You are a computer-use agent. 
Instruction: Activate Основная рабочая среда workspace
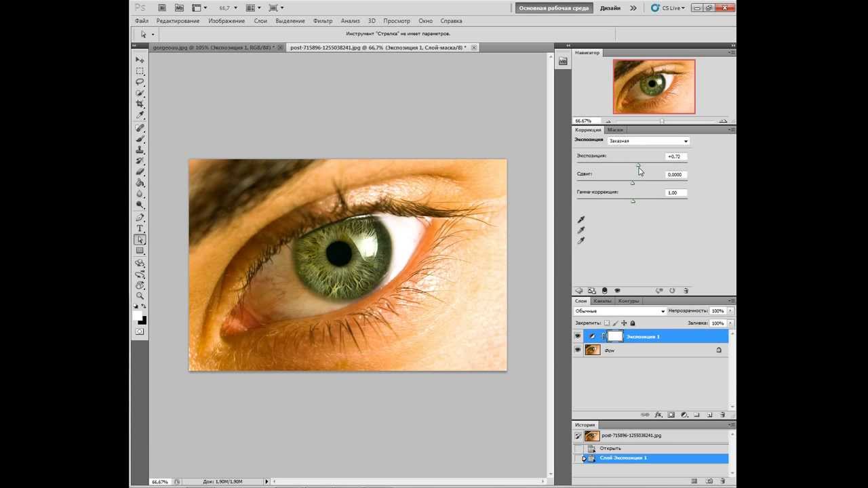click(554, 8)
